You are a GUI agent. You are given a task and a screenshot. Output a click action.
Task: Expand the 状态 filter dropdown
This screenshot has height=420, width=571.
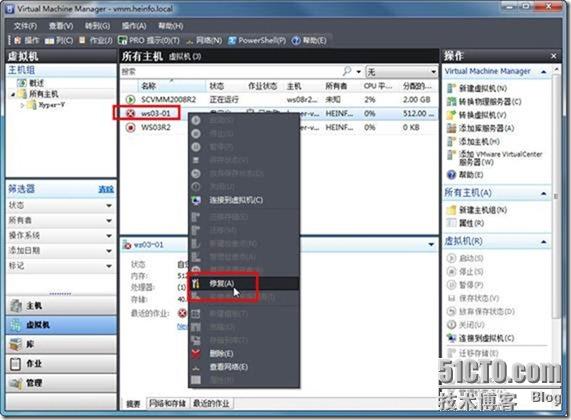coord(109,206)
